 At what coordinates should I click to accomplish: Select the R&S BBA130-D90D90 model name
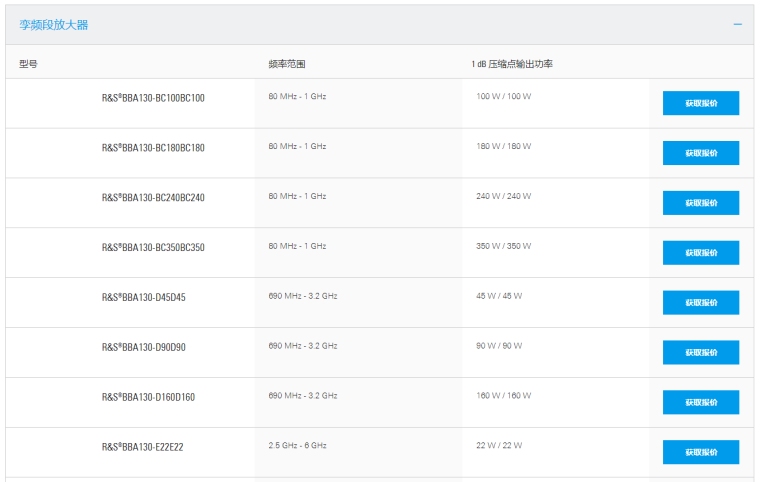[x=143, y=347]
